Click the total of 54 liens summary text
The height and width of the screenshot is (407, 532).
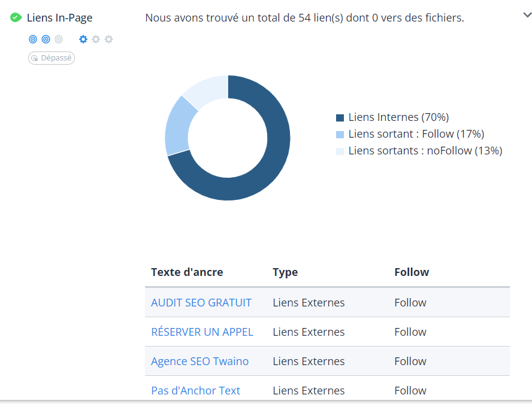click(304, 17)
